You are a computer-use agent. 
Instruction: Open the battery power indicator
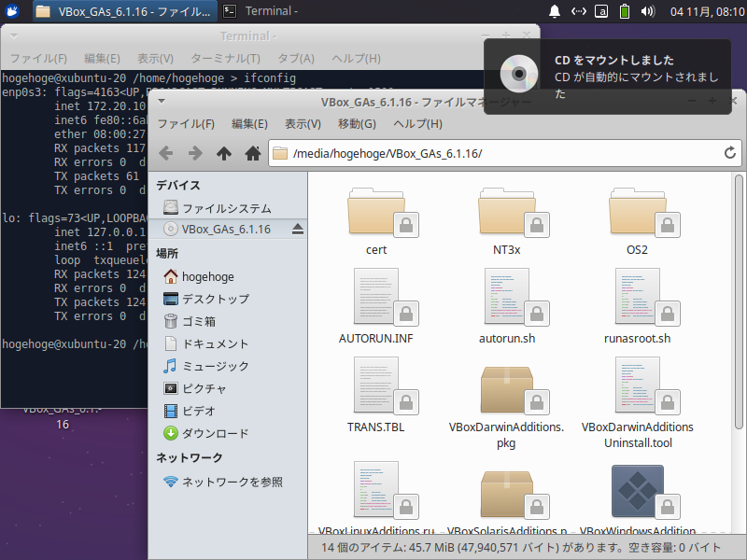click(624, 11)
